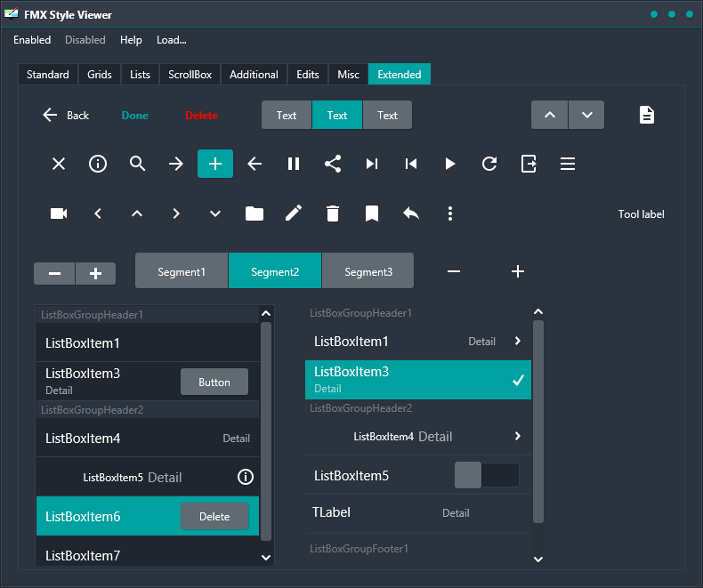Click the reply arrow icon

411,213
